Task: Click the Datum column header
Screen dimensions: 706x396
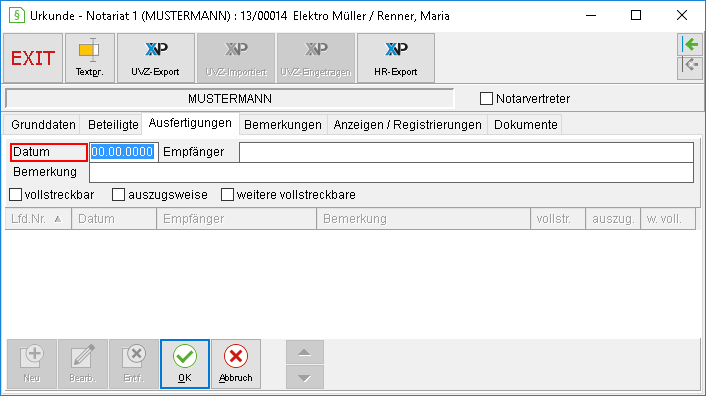Action: click(x=114, y=219)
